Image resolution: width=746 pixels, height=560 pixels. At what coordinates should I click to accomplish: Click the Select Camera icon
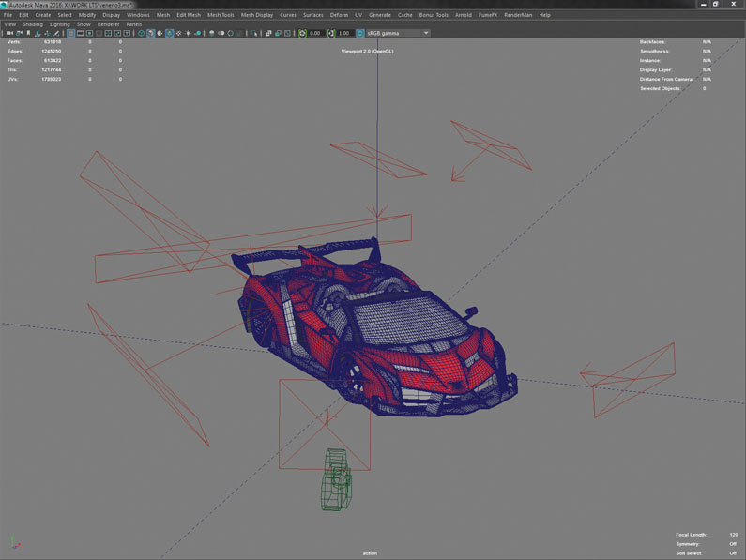click(9, 34)
